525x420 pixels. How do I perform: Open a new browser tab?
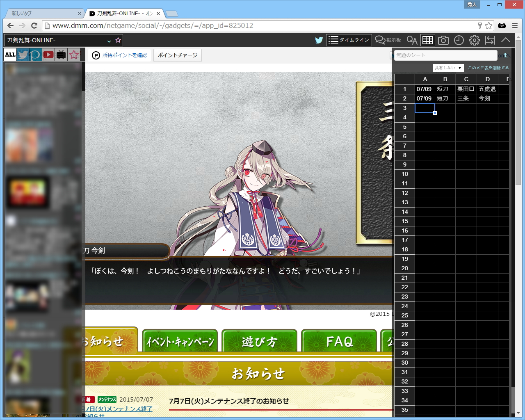tap(171, 14)
